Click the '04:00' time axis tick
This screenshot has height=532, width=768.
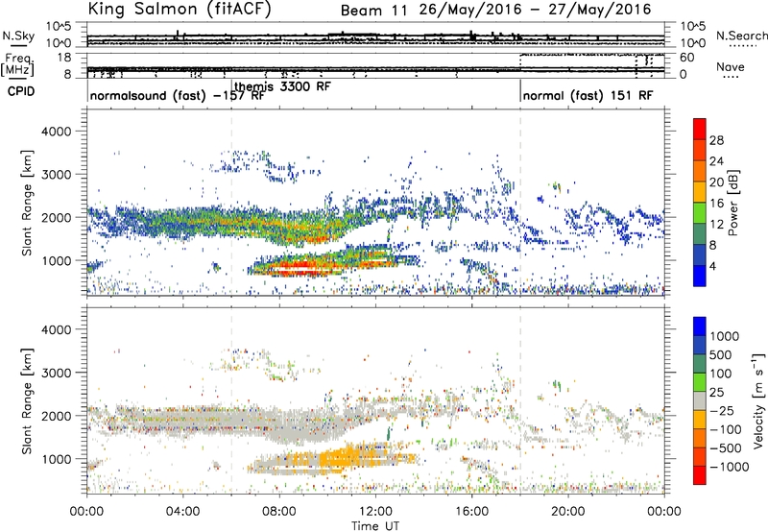(x=182, y=512)
